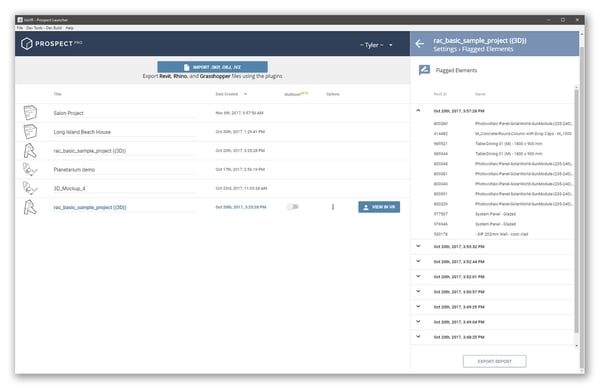Click the Long Island Beach House file icon
Viewport: 600px width, 389px height.
pyautogui.click(x=30, y=132)
